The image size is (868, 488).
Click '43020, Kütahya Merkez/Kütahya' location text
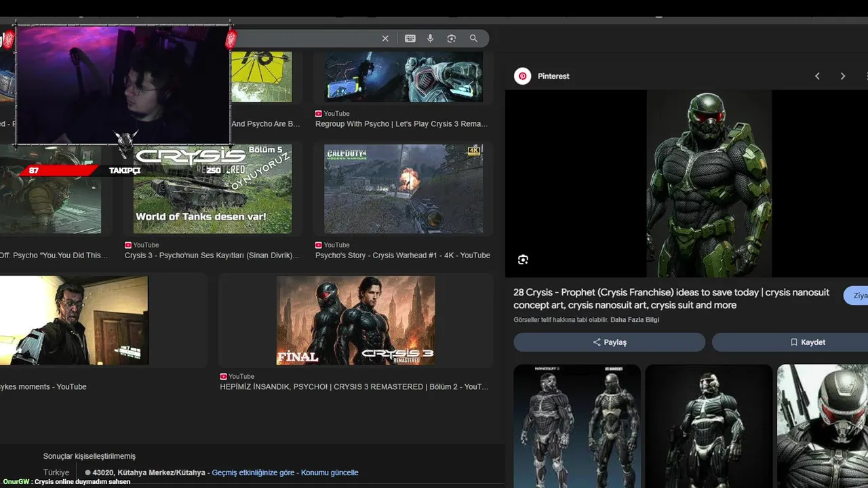click(149, 472)
